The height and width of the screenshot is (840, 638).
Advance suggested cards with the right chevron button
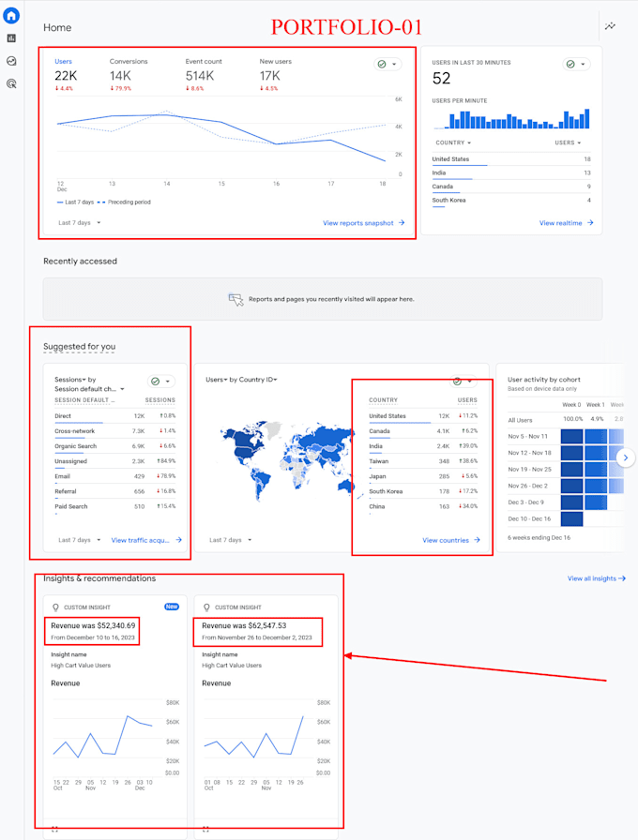[x=626, y=457]
